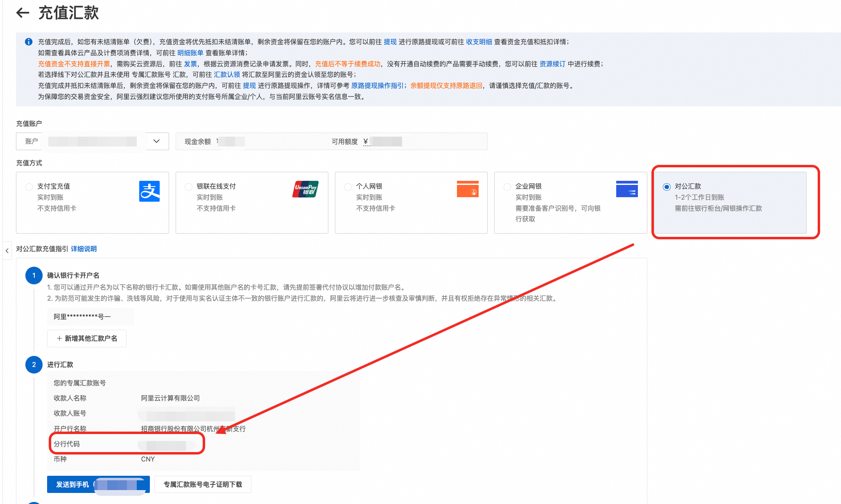Click the 确认银行卡开户名 step heading
The image size is (841, 504).
(x=73, y=275)
